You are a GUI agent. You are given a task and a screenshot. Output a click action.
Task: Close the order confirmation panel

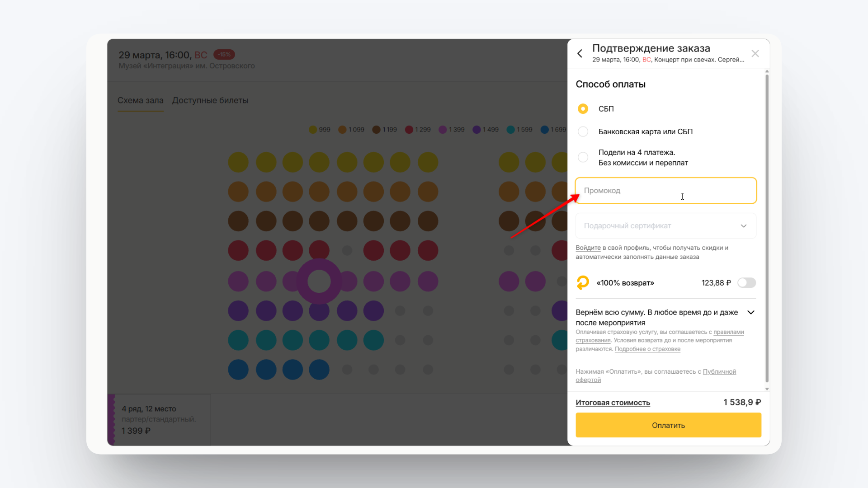pos(755,54)
